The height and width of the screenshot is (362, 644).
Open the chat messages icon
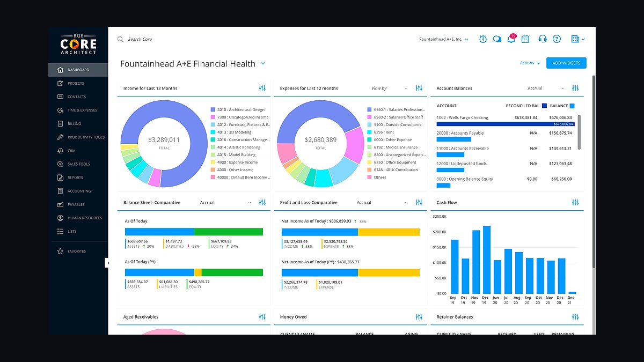(x=497, y=39)
